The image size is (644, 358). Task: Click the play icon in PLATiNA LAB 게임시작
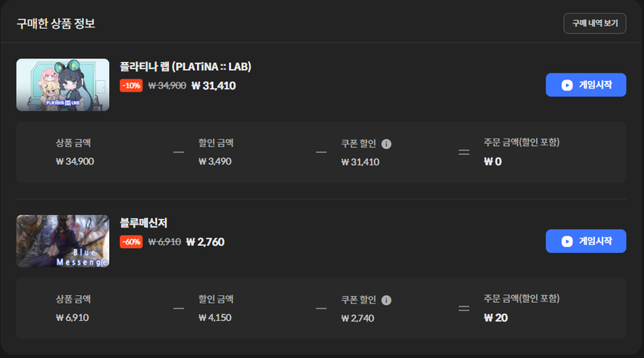coord(567,85)
